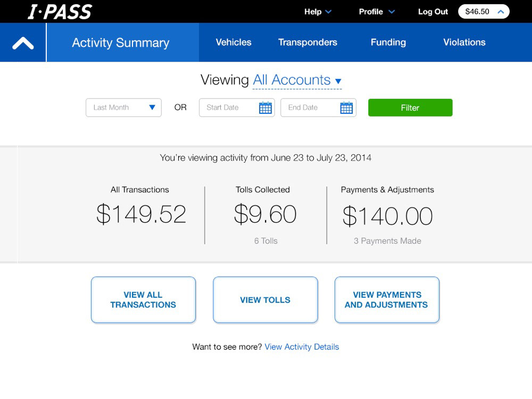Click the activity date range sentence
The height and width of the screenshot is (399, 532).
(x=265, y=158)
